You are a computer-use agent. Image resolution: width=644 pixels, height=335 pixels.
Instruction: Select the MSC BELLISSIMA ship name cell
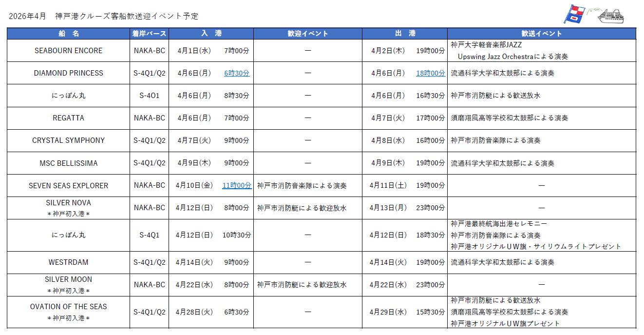(68, 163)
